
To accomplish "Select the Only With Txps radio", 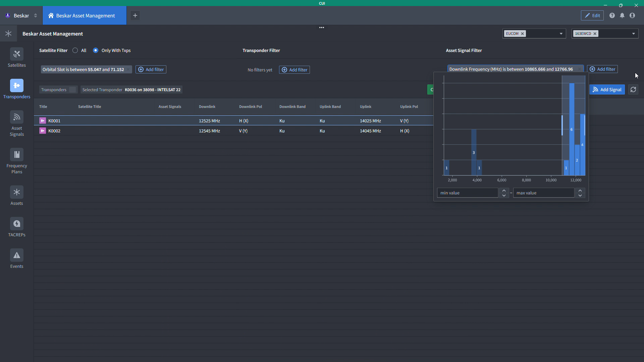I will tap(96, 50).
